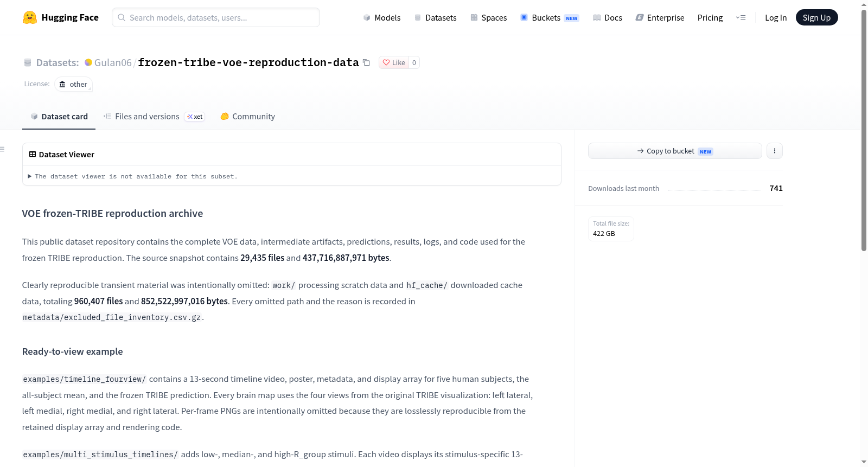Focus the search models, datasets, users field
The height and width of the screenshot is (467, 868).
pos(216,17)
